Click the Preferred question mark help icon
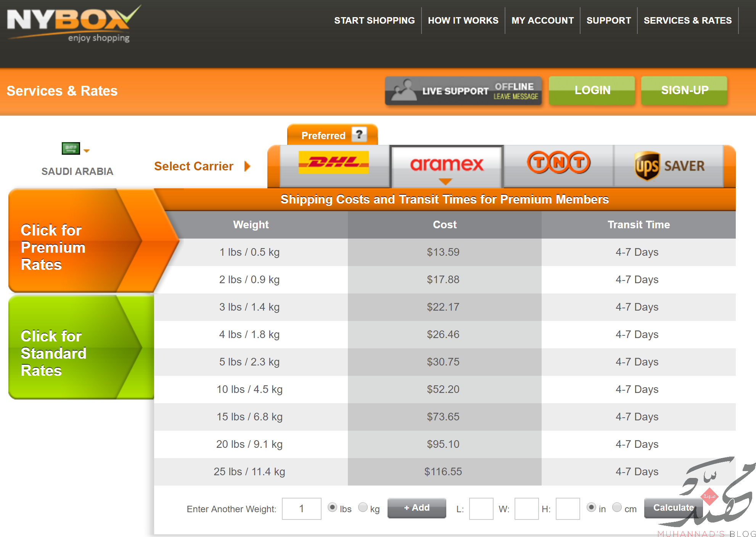Screen dimensions: 756x537 coord(359,135)
